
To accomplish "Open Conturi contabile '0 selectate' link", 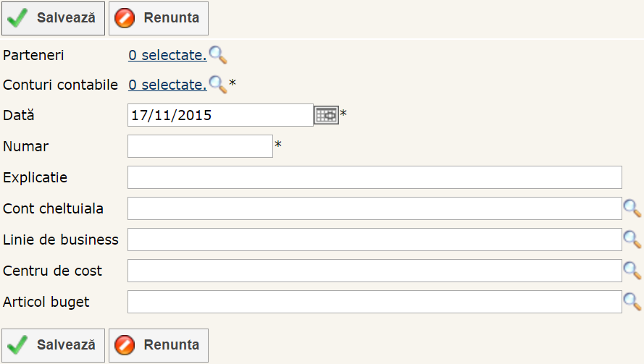I will pyautogui.click(x=167, y=85).
